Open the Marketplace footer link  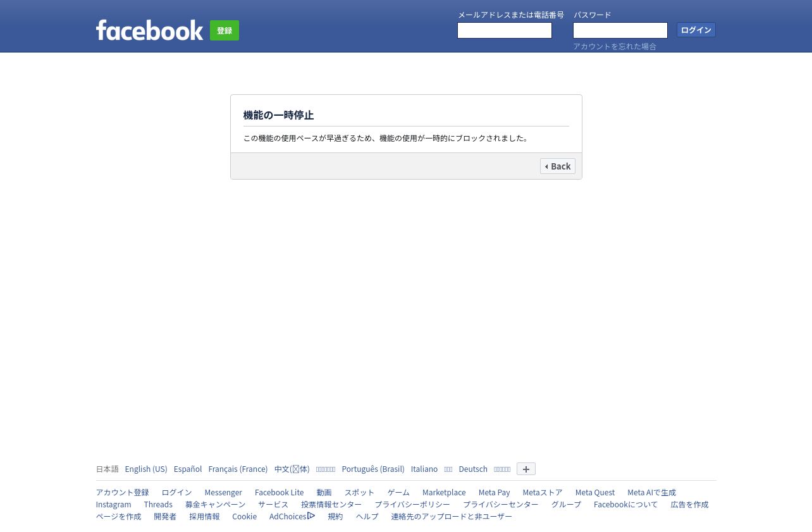[444, 492]
